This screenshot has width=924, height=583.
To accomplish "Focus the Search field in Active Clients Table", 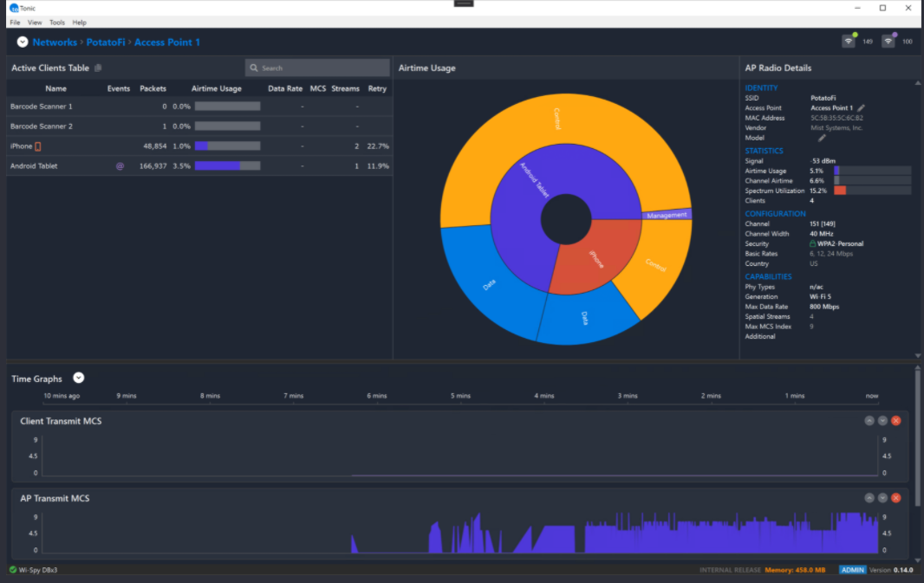I will pos(317,68).
